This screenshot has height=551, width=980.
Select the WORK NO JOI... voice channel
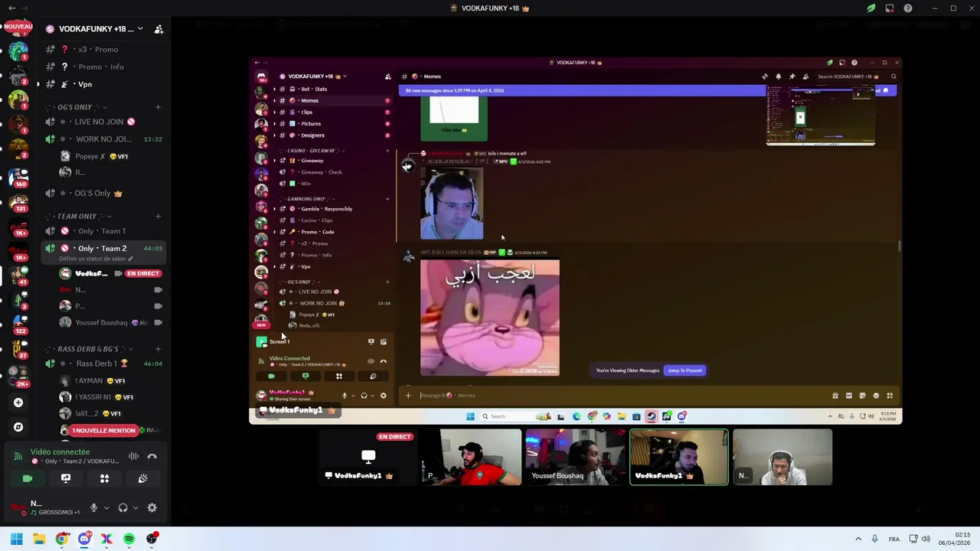pos(103,139)
